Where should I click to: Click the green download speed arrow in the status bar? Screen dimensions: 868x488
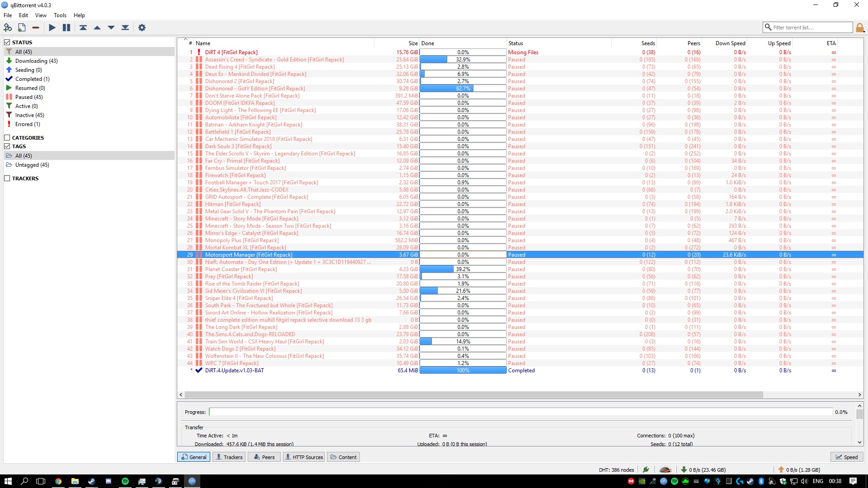click(684, 470)
